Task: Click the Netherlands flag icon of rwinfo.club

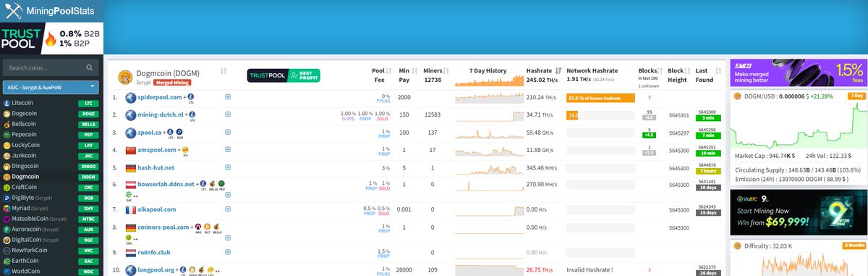Action: (x=130, y=252)
